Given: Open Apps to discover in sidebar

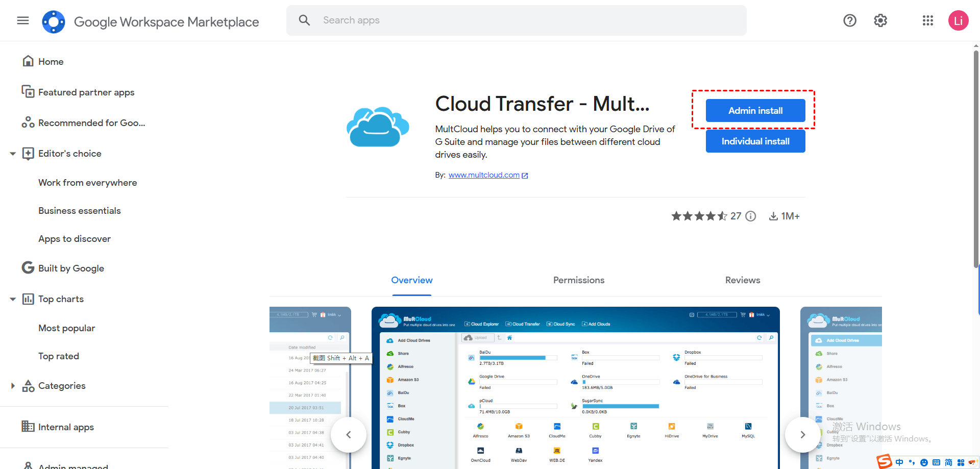Looking at the screenshot, I should [75, 239].
